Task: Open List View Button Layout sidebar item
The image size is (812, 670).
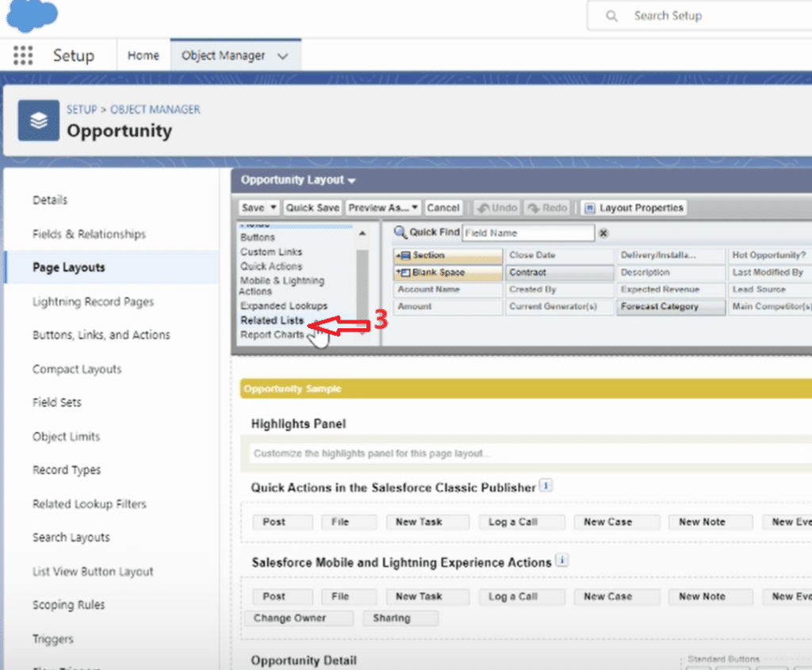Action: click(x=94, y=572)
